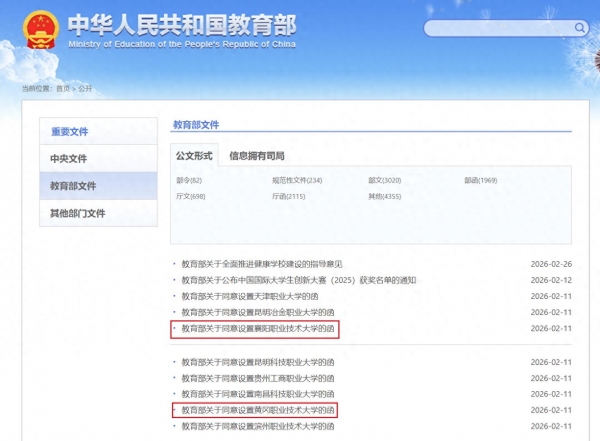600x441 pixels.
Task: Switch to the 公文形式 tab
Action: point(195,156)
